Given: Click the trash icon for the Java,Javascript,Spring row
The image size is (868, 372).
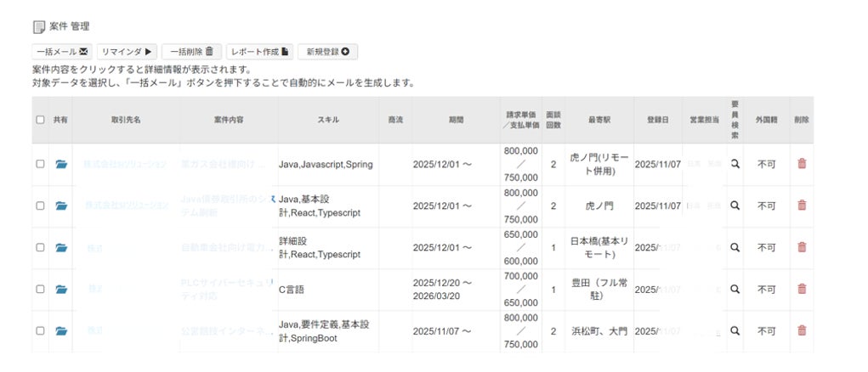Looking at the screenshot, I should coord(802,164).
